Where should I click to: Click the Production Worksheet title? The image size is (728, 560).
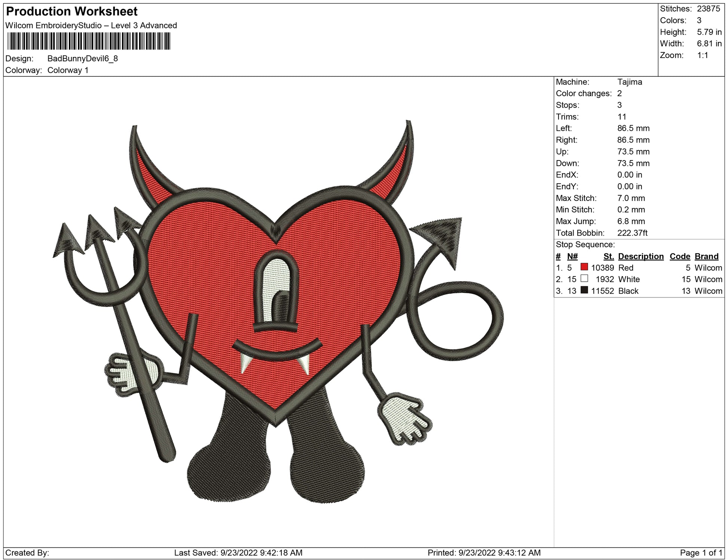pyautogui.click(x=72, y=12)
